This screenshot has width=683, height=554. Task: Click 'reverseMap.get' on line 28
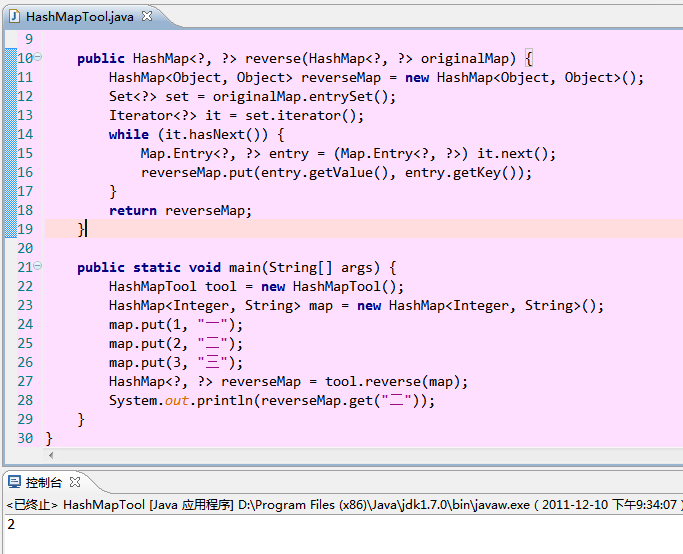point(317,401)
